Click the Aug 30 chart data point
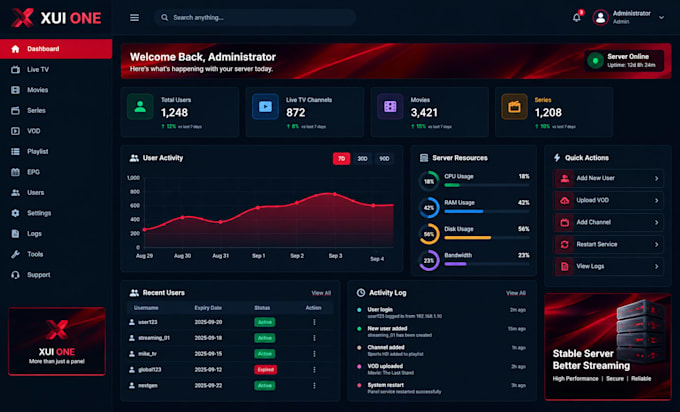Image resolution: width=680 pixels, height=412 pixels. click(183, 217)
